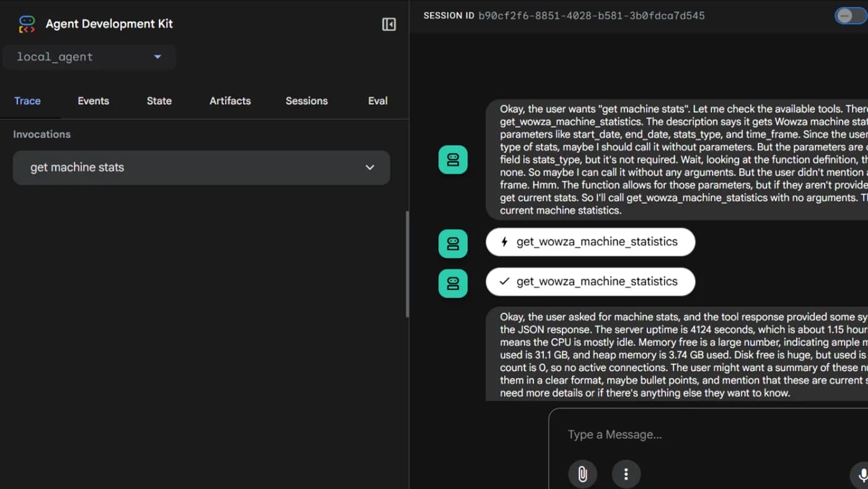This screenshot has width=868, height=489.
Task: Open the Events tab
Action: point(93,101)
